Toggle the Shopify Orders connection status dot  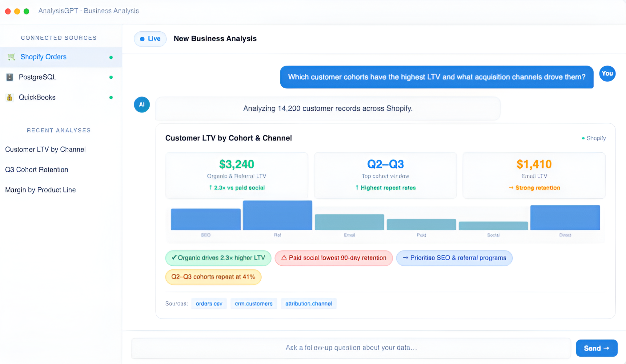[111, 57]
